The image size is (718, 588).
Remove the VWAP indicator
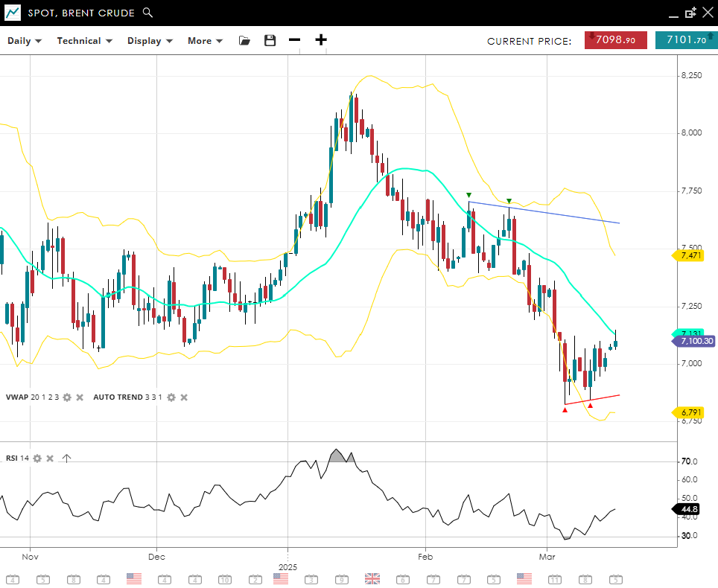click(80, 397)
